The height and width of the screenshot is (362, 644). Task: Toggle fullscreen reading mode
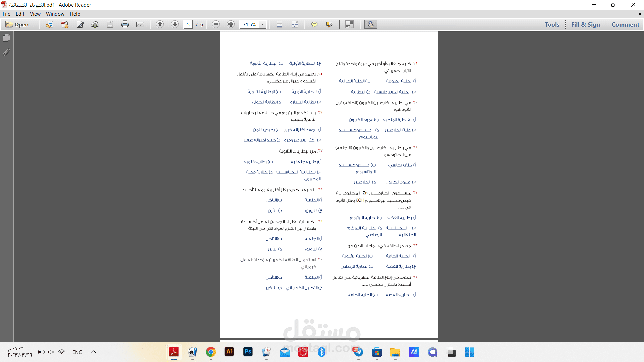coord(350,24)
